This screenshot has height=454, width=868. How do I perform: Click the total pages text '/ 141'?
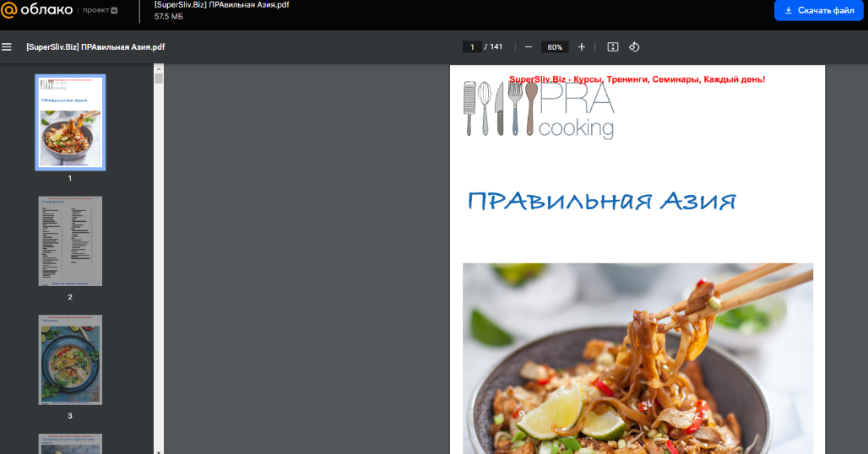pyautogui.click(x=493, y=47)
